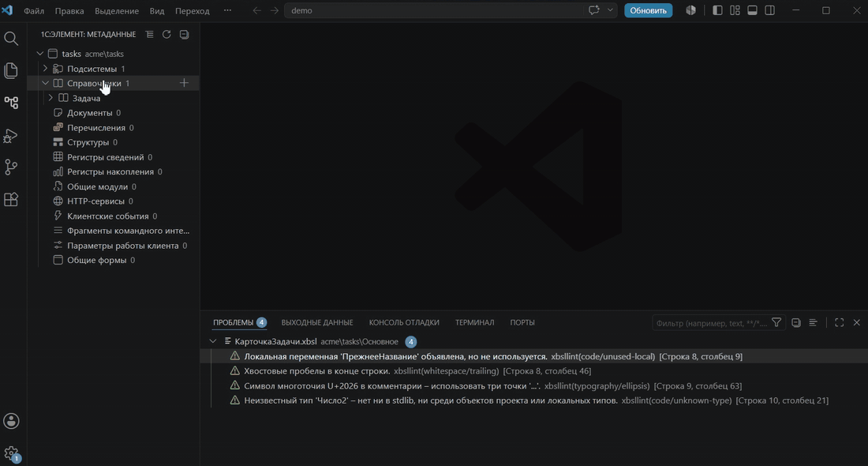
Task: Select HTTP-сервисы tree item
Action: coord(114,201)
